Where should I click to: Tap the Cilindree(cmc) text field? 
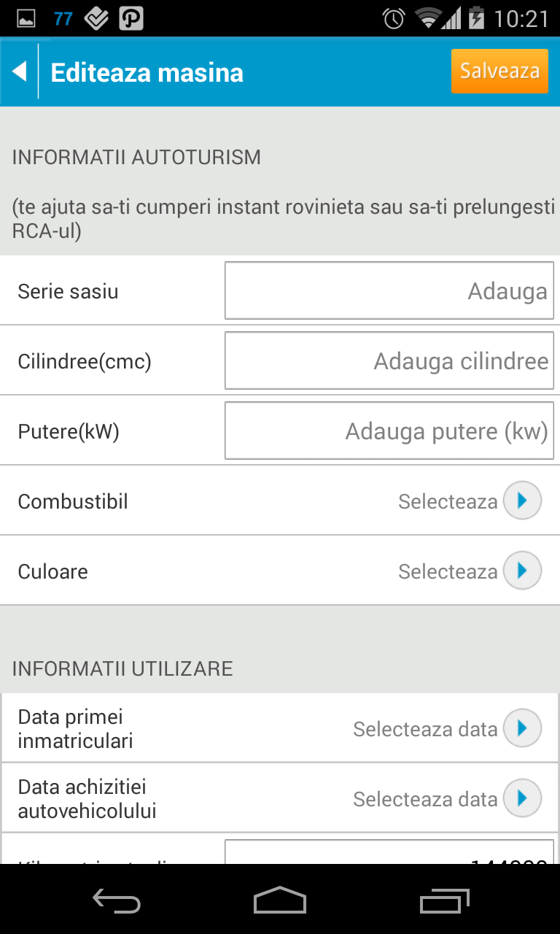point(389,361)
